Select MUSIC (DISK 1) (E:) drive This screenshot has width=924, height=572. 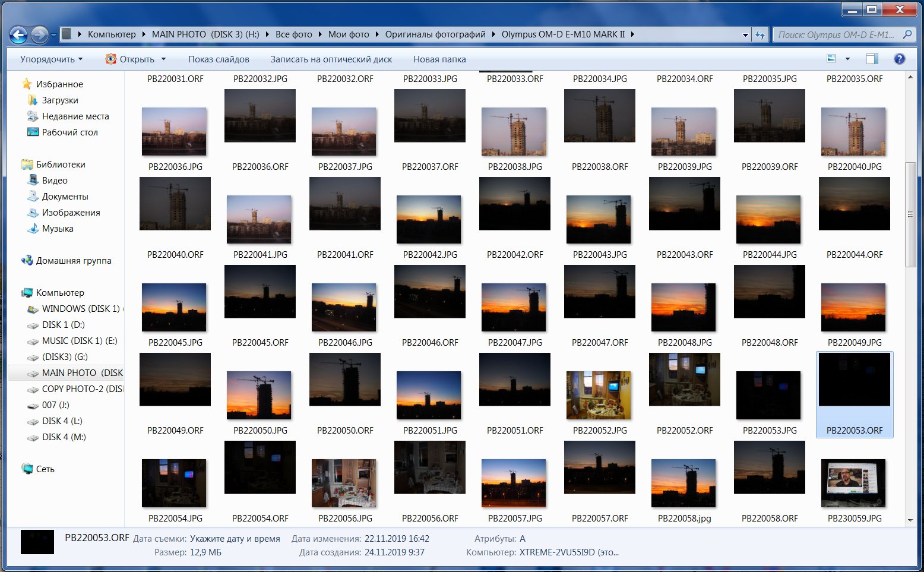[79, 341]
